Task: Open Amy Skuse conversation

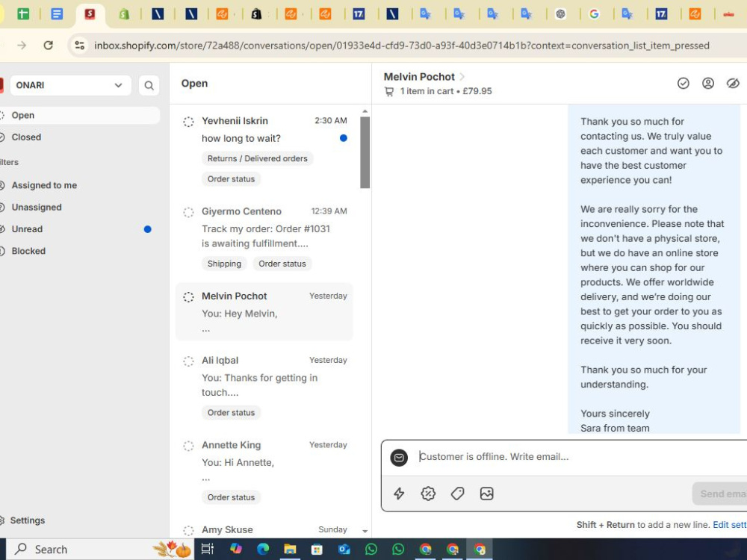Action: (x=264, y=529)
